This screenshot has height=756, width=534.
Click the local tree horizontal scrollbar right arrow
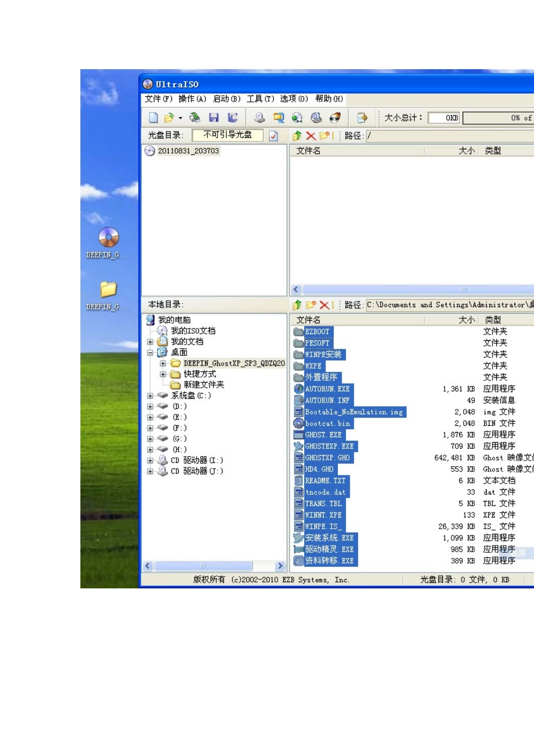pyautogui.click(x=280, y=566)
